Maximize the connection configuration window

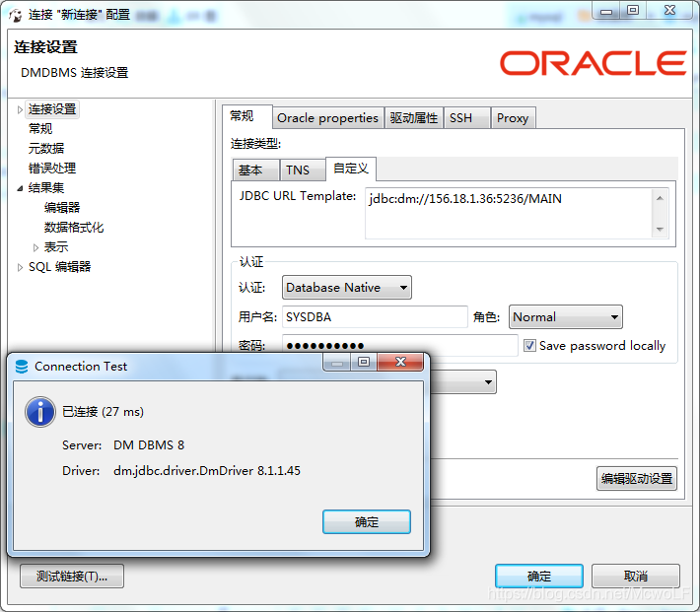pos(633,10)
